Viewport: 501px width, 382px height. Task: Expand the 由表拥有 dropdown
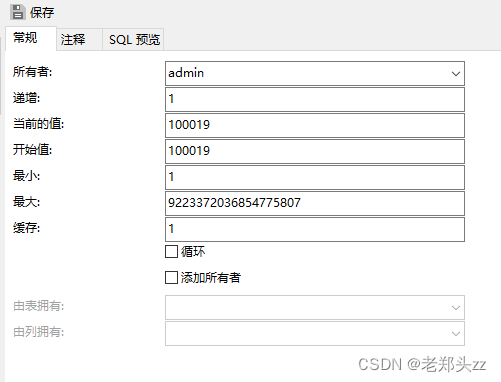(315, 307)
